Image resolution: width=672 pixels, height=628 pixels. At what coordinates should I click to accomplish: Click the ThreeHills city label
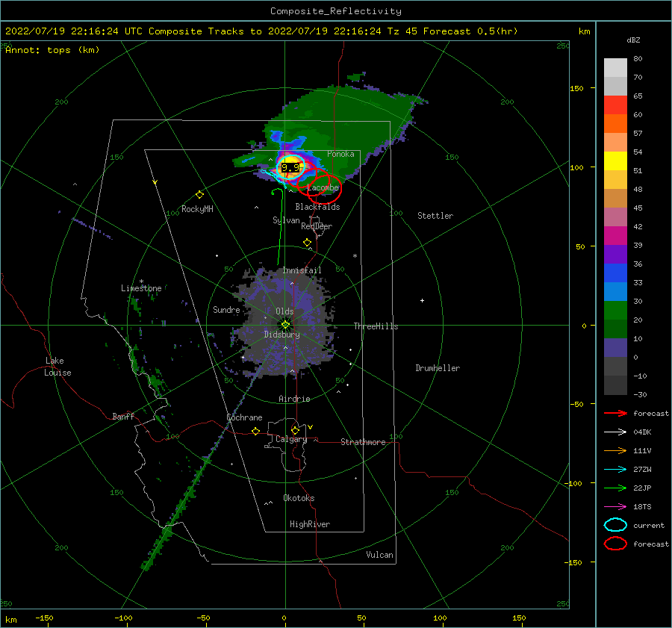pos(376,326)
